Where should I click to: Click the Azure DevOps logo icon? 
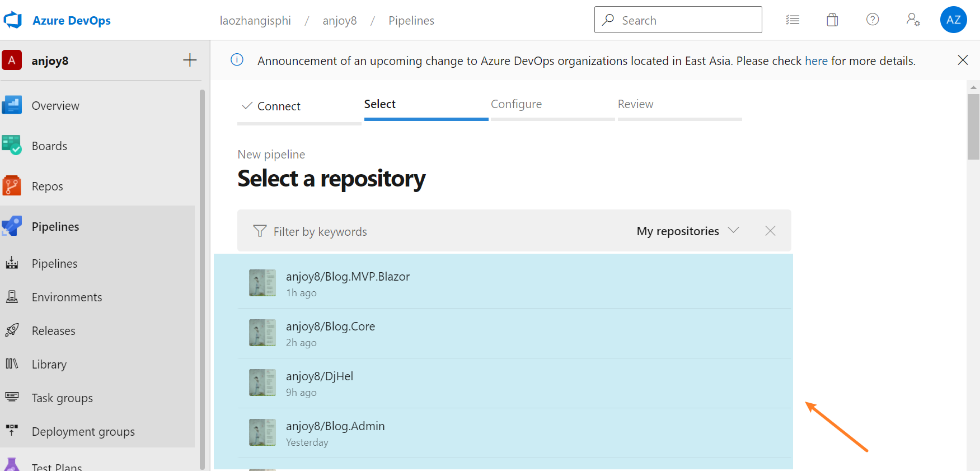click(x=12, y=20)
